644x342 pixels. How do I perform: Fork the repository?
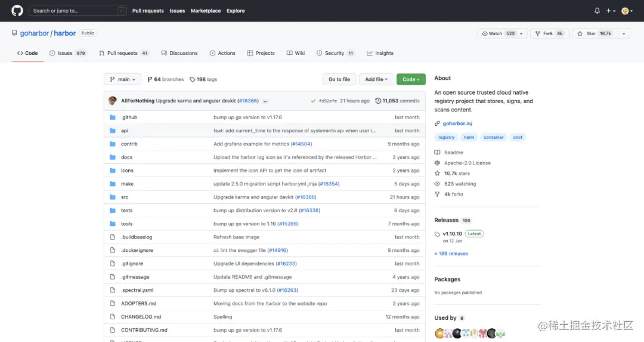click(550, 33)
